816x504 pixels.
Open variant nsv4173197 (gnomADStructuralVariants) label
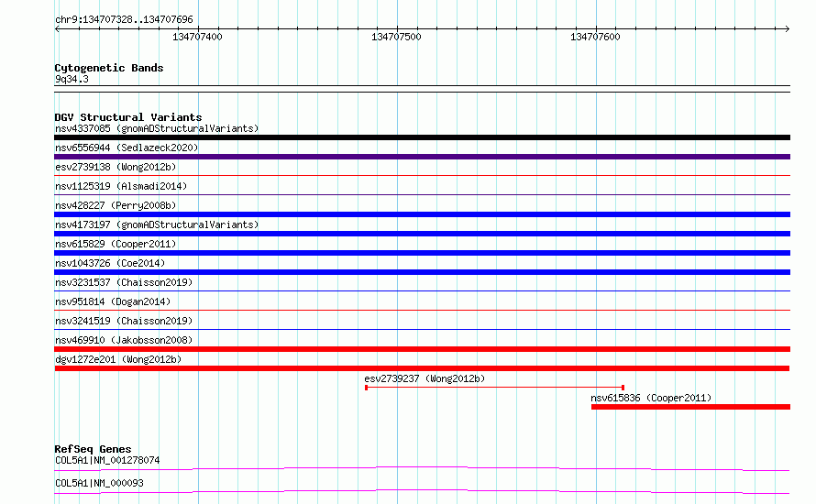(157, 225)
